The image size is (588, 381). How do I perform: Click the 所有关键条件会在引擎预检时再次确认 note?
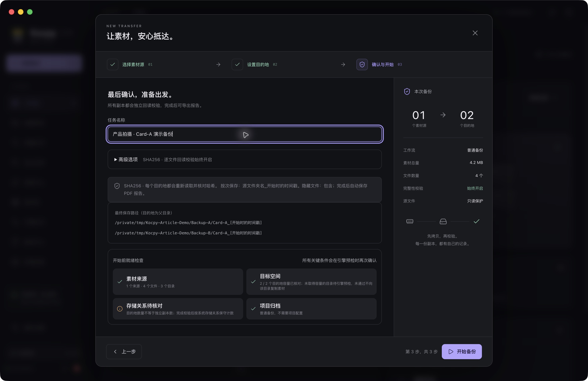[x=339, y=260]
